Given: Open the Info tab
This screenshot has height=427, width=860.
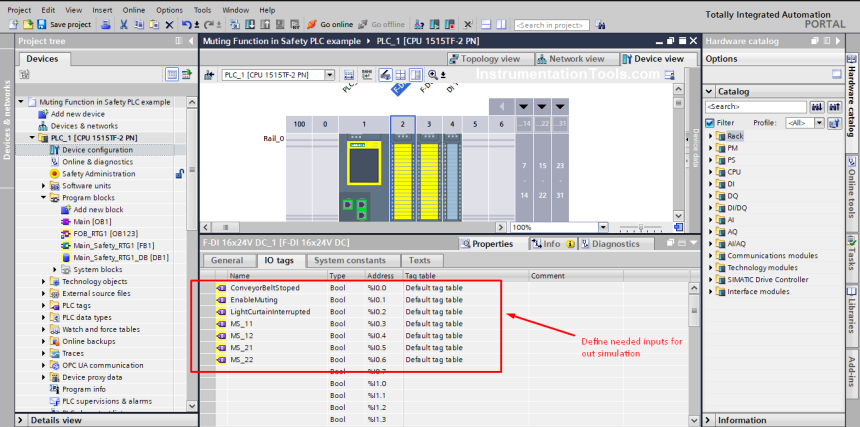Looking at the screenshot, I should [x=552, y=244].
